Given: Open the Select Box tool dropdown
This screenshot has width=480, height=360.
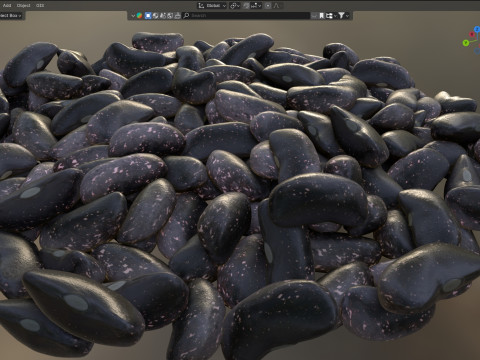Looking at the screenshot, I should [x=11, y=15].
